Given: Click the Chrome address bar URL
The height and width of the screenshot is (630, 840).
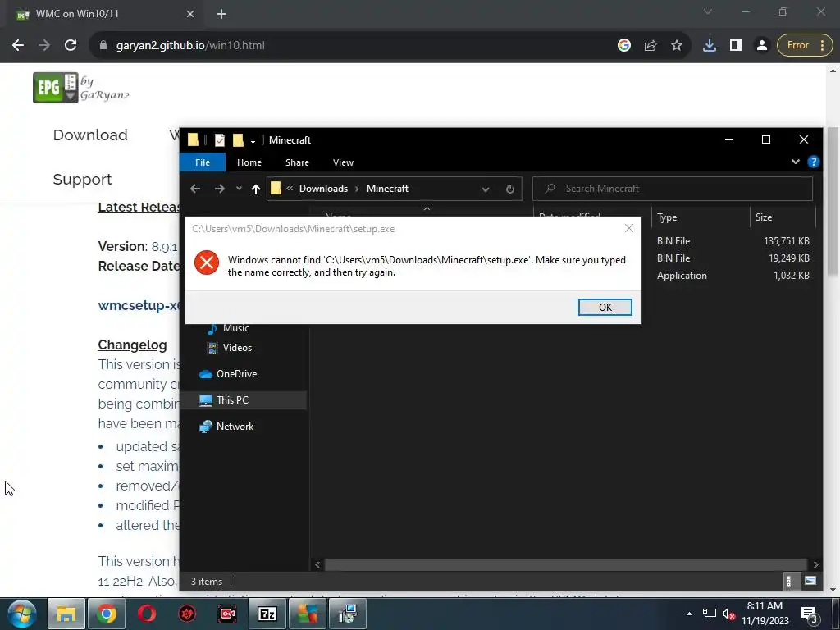Looking at the screenshot, I should point(190,46).
